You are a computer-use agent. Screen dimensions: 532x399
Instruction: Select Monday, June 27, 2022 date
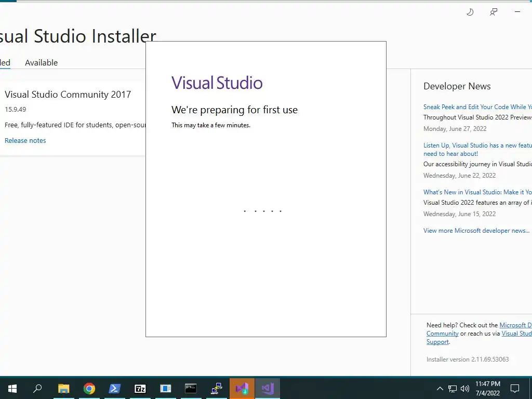(x=455, y=129)
